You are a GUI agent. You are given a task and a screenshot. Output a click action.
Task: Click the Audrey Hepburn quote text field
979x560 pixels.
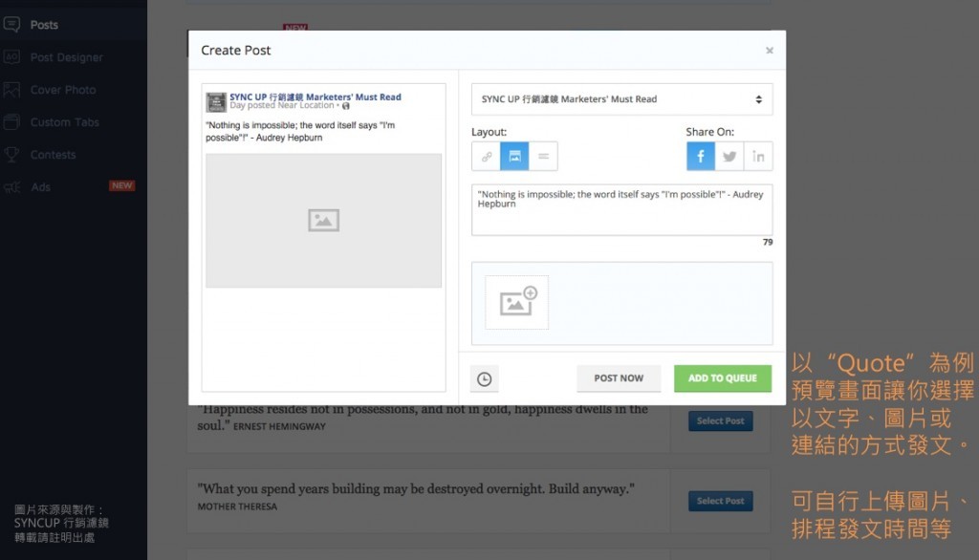coord(621,209)
